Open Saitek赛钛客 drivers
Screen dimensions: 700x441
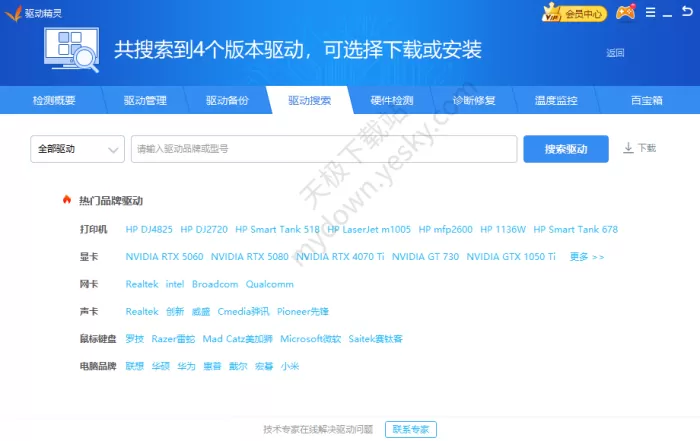click(375, 339)
